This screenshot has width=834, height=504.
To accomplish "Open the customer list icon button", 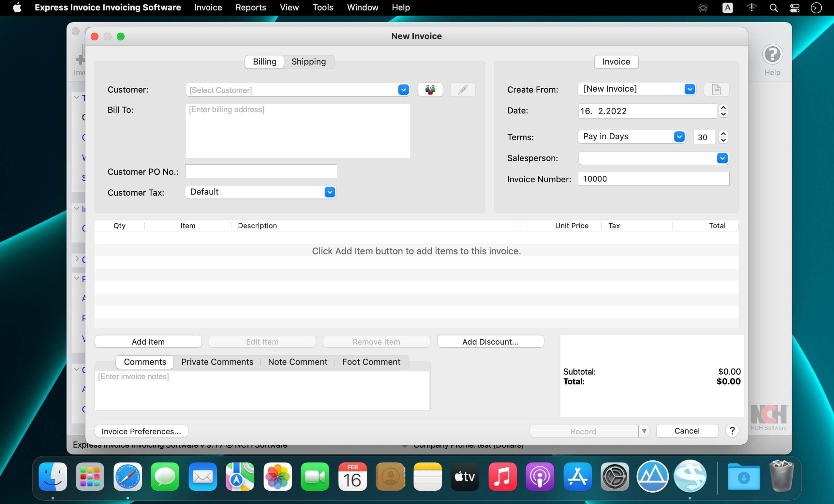I will click(430, 90).
